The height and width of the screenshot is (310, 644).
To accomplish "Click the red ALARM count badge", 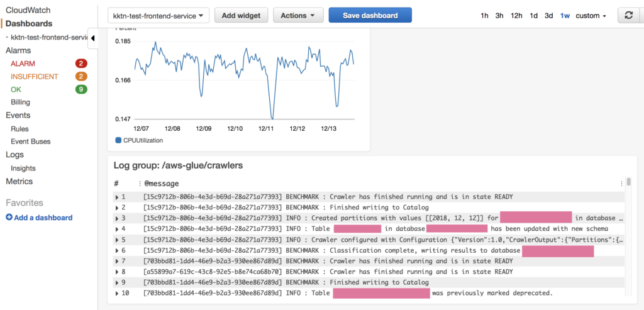I will 81,64.
